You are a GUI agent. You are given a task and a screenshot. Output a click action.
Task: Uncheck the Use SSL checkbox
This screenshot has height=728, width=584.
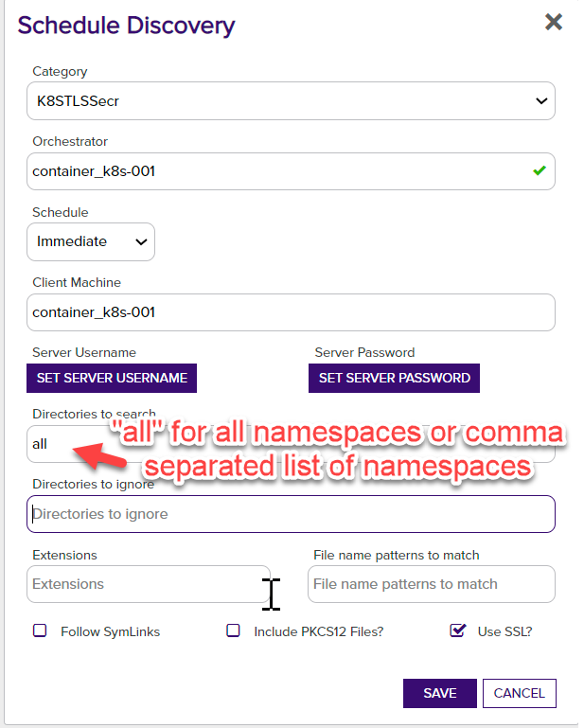(x=458, y=630)
